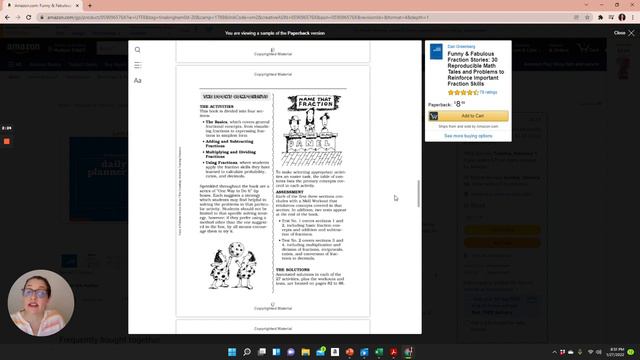Image resolution: width=640 pixels, height=360 pixels.
Task: Open Chrome three-dot menu
Action: 633,17
